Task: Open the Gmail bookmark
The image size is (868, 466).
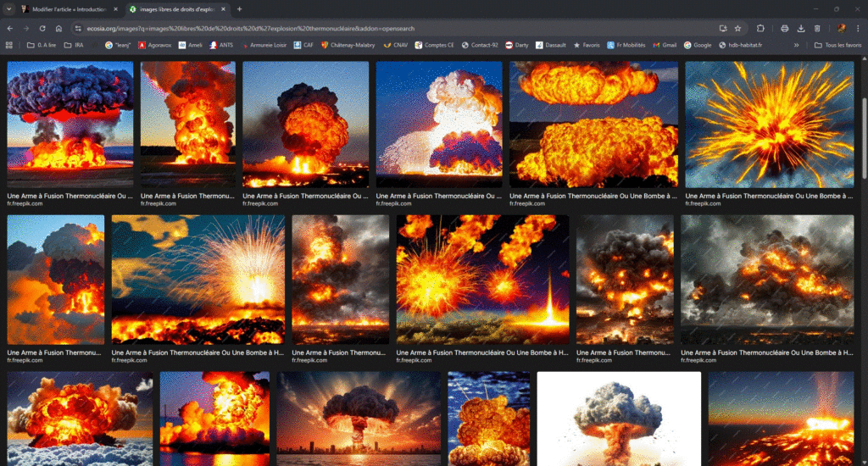Action: [x=665, y=45]
